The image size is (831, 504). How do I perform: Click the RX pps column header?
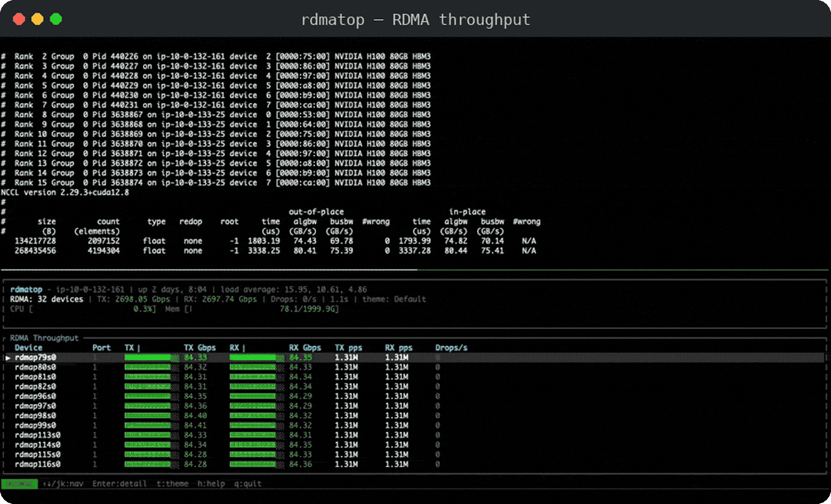[399, 348]
